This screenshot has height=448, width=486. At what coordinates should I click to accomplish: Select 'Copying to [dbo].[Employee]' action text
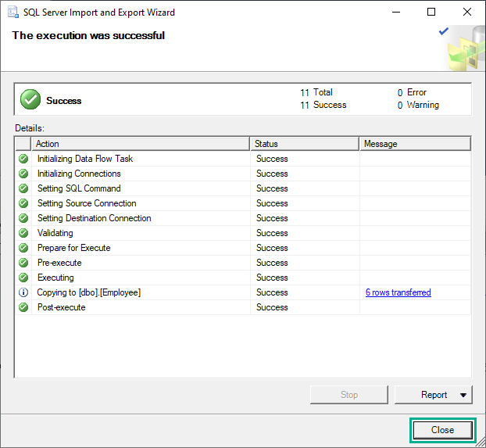pos(88,292)
